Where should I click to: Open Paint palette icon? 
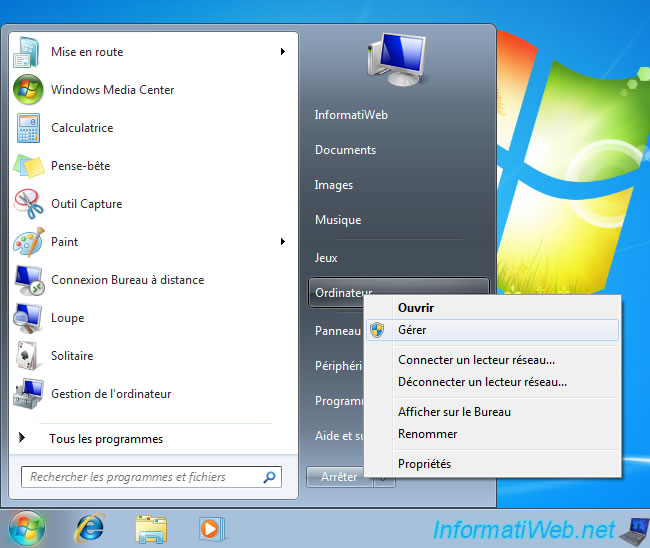tap(28, 242)
